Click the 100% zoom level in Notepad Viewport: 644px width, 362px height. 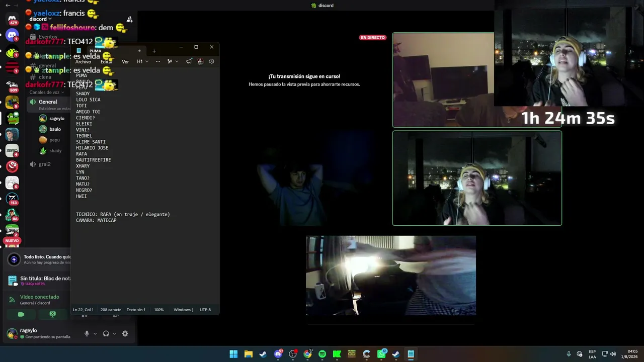158,310
